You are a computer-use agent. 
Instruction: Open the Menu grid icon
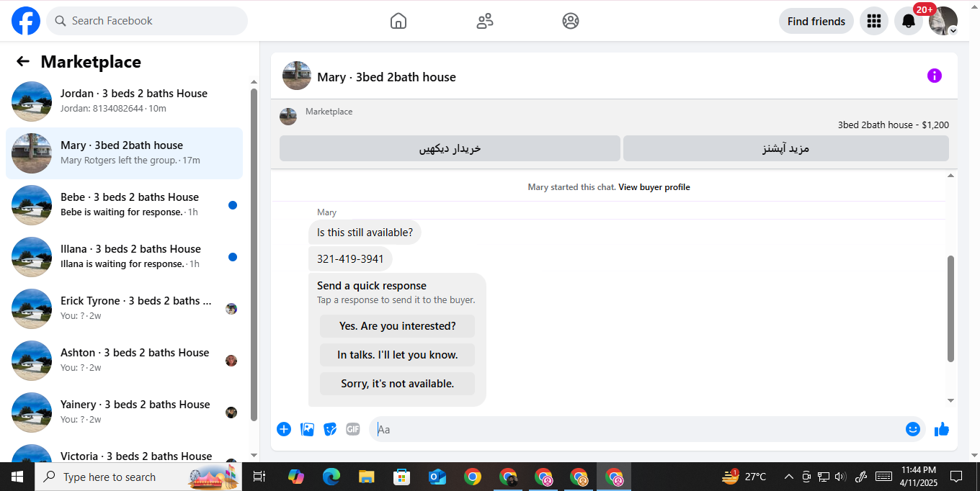[874, 21]
